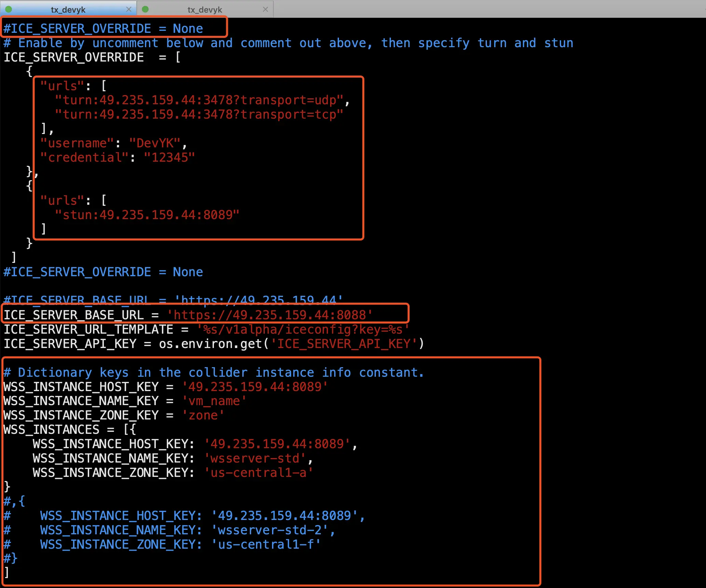706x588 pixels.
Task: Click the stun:49.235.159.44:8089 string
Action: pyautogui.click(x=147, y=215)
